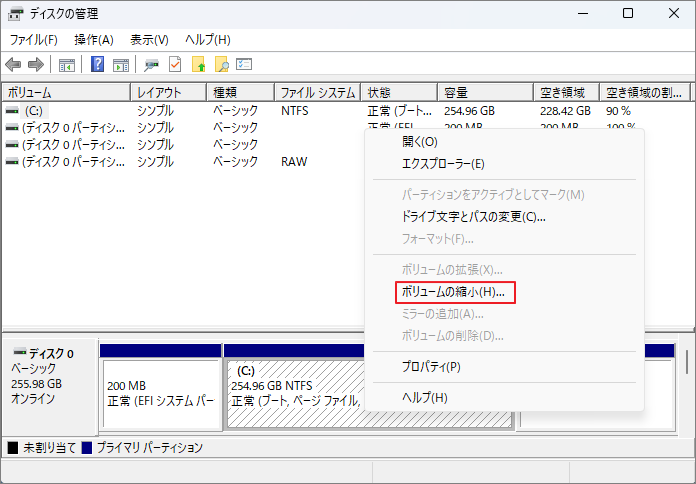696x484 pixels.
Task: Sort by the 容量 column header
Action: point(486,92)
